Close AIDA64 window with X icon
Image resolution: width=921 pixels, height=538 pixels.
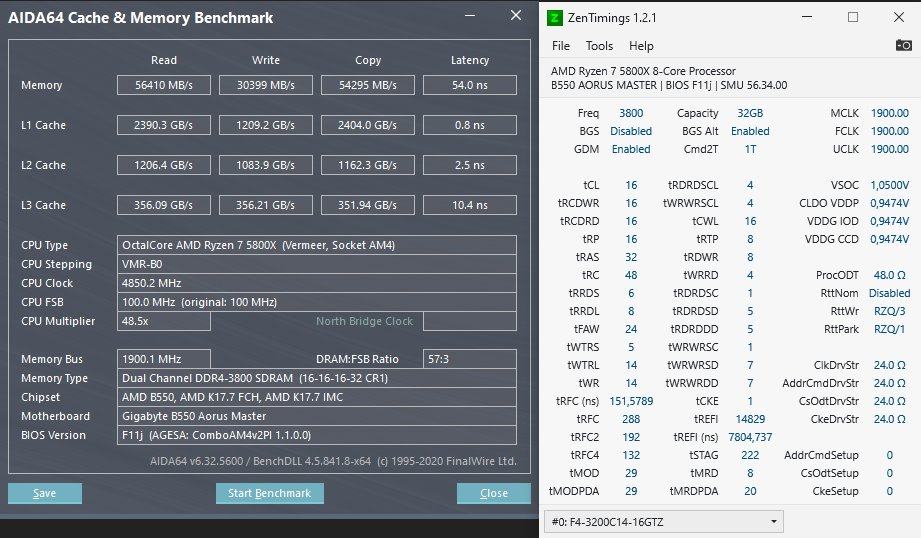coord(516,15)
